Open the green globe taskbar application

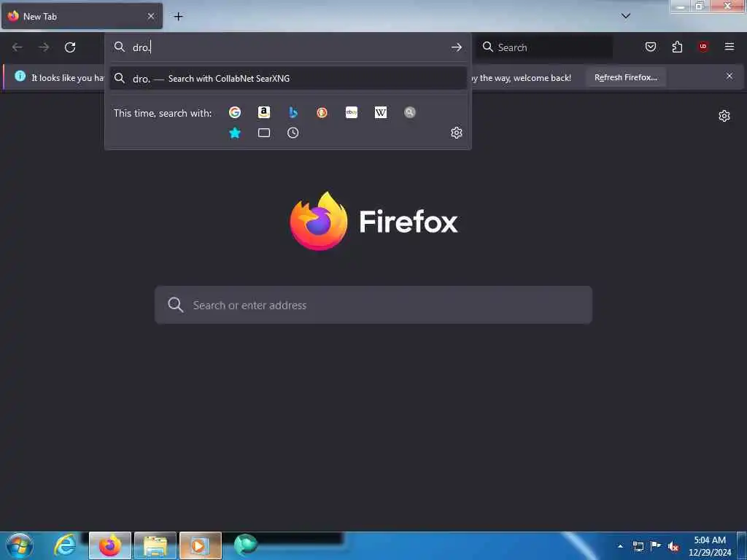(x=246, y=545)
